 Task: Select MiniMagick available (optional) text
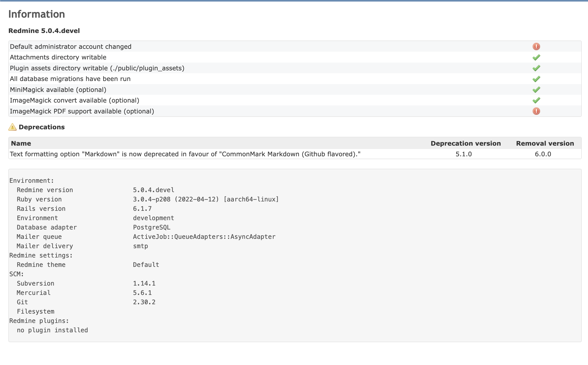pyautogui.click(x=58, y=90)
